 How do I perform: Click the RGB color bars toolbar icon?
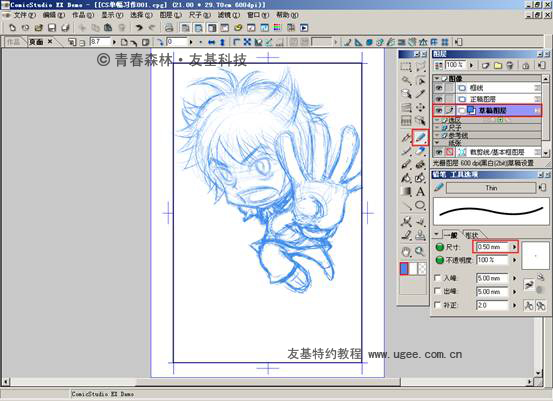[x=278, y=28]
